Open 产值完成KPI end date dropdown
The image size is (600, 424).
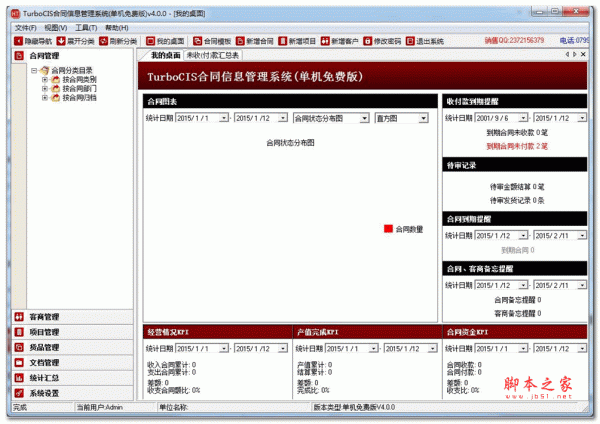coord(432,348)
